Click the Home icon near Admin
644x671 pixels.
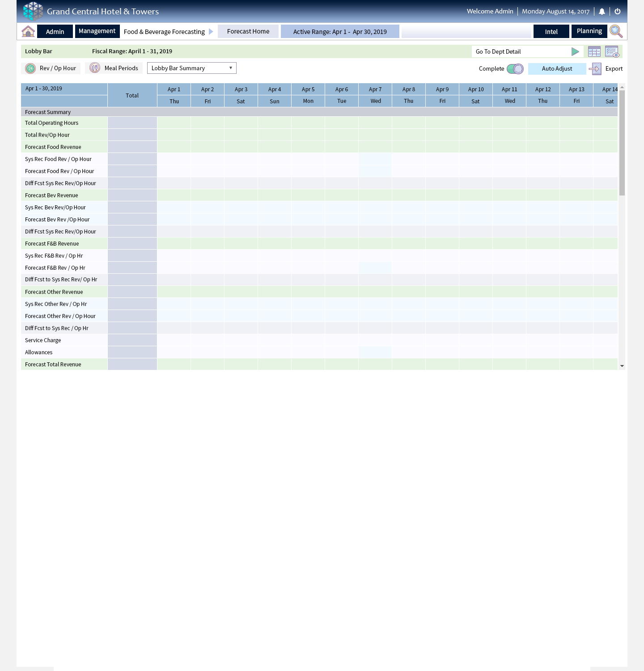click(x=28, y=31)
